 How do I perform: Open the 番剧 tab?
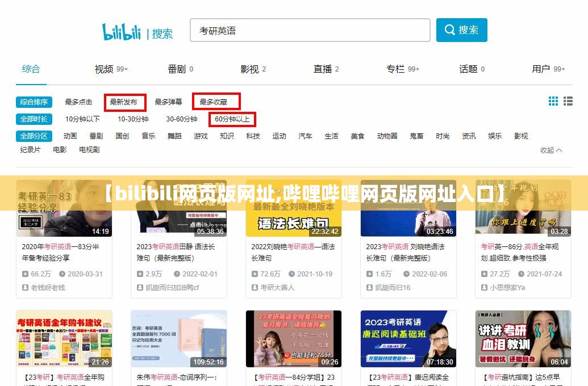180,69
